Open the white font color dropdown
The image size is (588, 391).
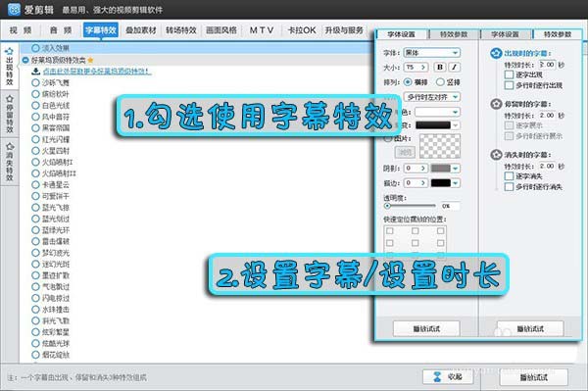[x=437, y=112]
